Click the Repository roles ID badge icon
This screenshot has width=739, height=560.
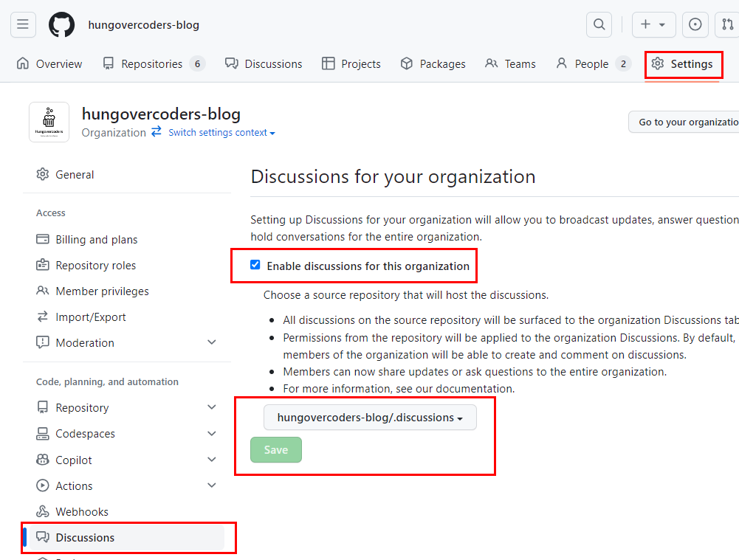click(x=42, y=265)
